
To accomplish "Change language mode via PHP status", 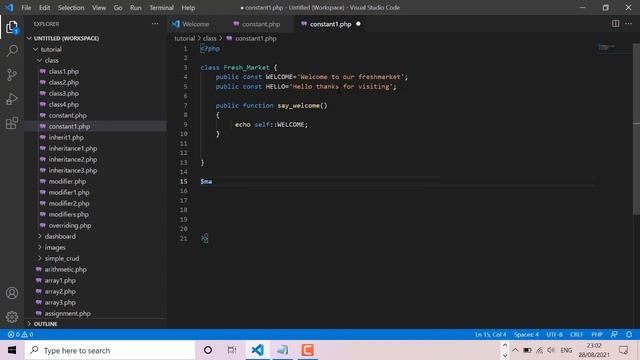I will pos(597,334).
